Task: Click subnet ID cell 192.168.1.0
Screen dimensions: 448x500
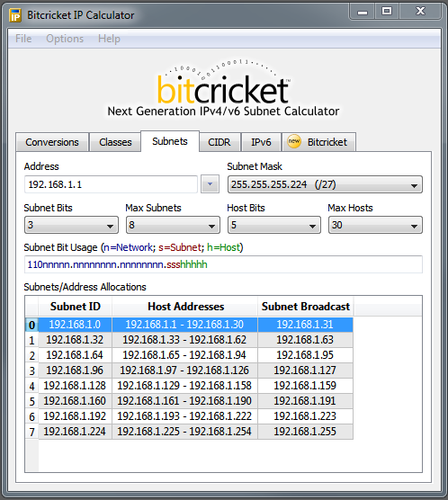Action: pos(75,325)
